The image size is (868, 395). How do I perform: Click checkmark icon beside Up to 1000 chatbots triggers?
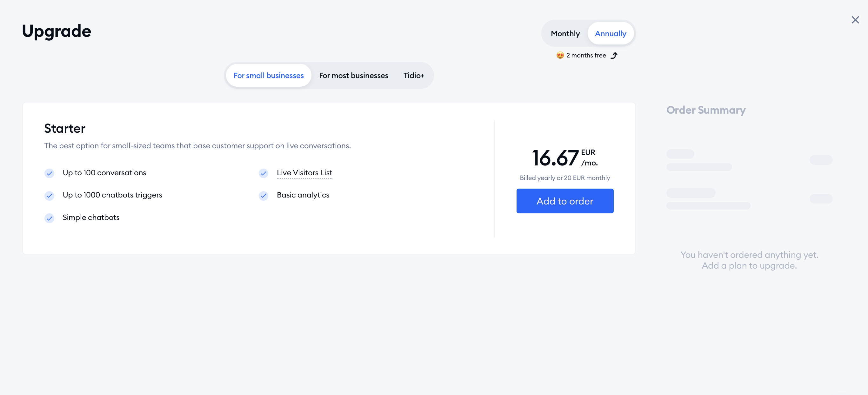point(49,196)
